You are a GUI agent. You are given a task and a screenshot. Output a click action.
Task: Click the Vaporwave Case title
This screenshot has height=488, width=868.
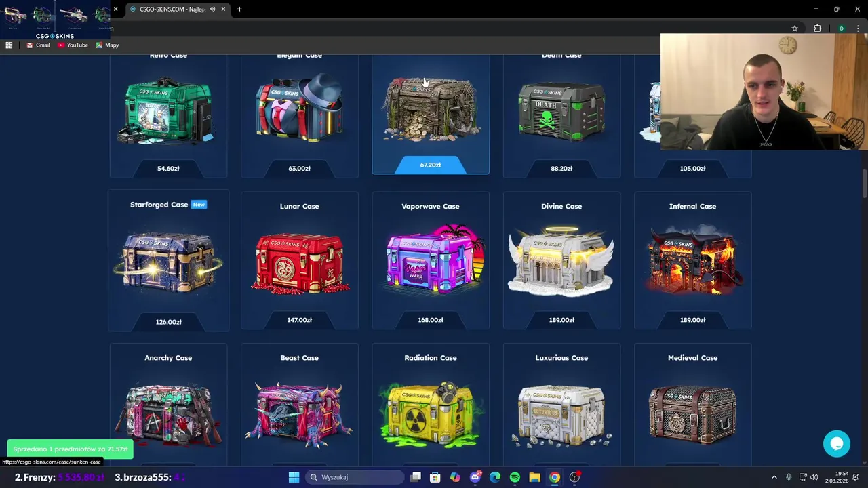(431, 206)
